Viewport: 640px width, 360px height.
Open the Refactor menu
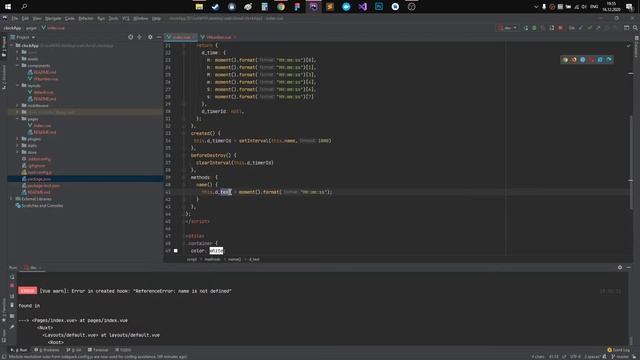click(x=86, y=18)
